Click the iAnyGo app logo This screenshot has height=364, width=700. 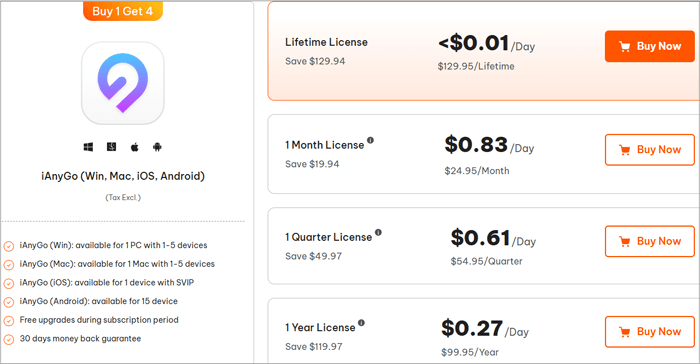coord(123,83)
